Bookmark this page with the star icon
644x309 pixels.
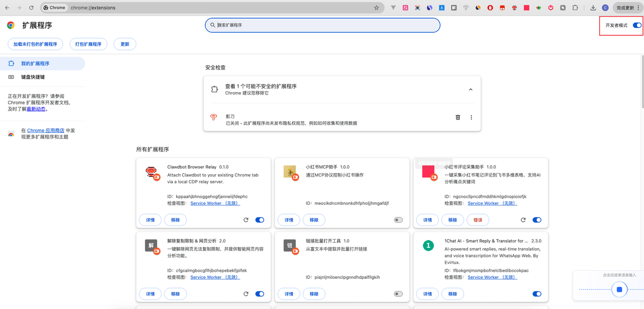pyautogui.click(x=376, y=8)
